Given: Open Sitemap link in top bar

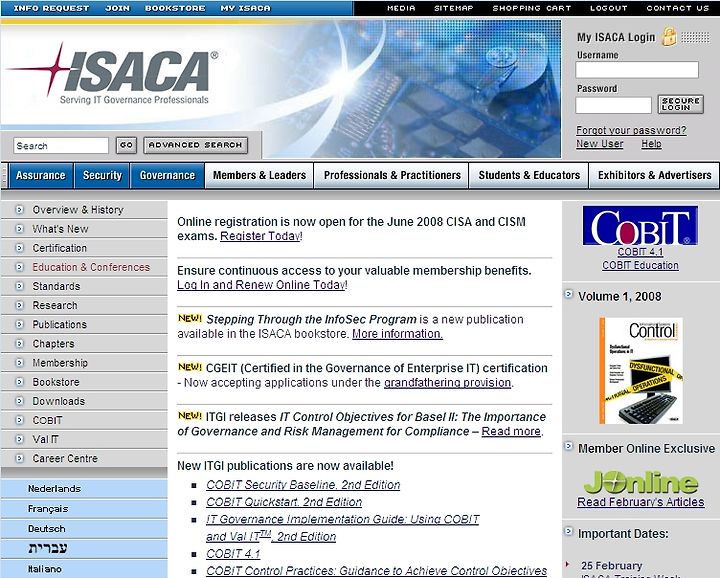Looking at the screenshot, I should [454, 8].
